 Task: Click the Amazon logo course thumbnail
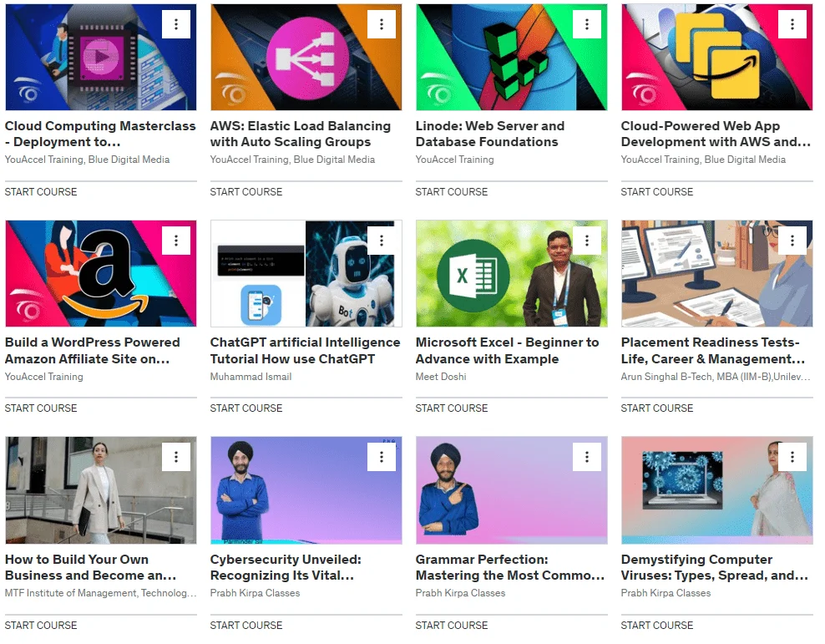pyautogui.click(x=101, y=274)
